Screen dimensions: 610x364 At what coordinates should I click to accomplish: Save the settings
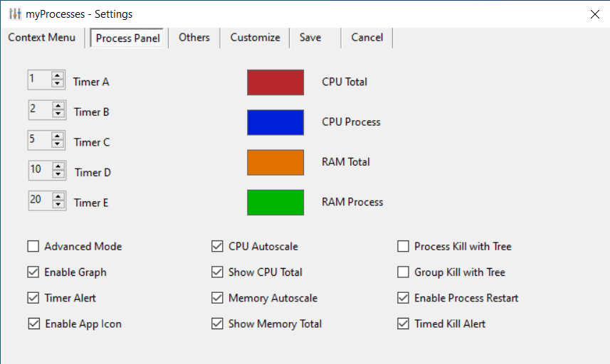(310, 38)
